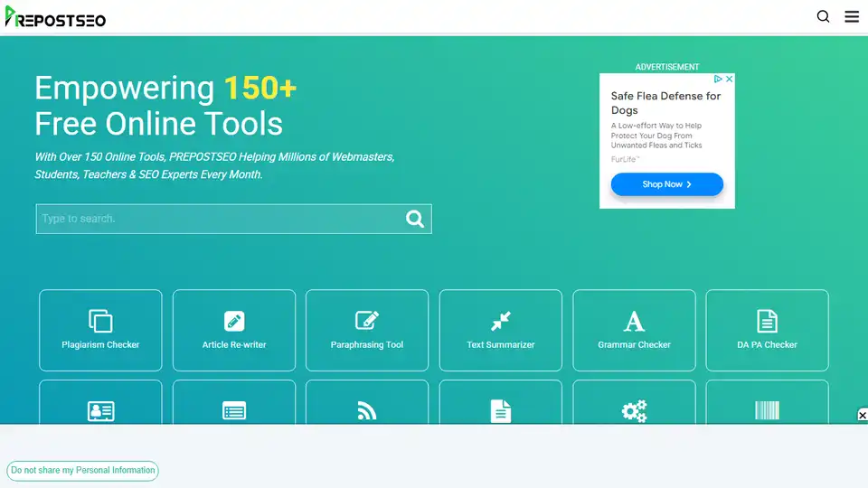This screenshot has width=868, height=488.
Task: Click the Shop Now ad button
Action: [x=666, y=184]
